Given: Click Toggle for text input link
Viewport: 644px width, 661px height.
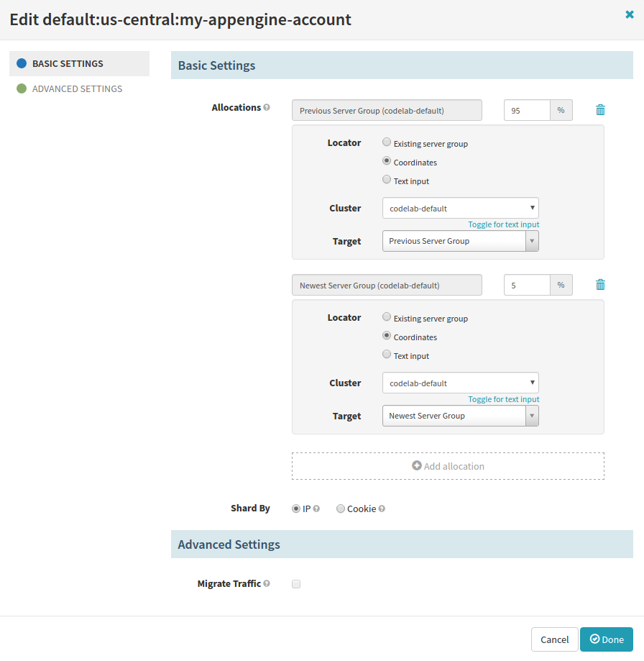Looking at the screenshot, I should click(503, 224).
